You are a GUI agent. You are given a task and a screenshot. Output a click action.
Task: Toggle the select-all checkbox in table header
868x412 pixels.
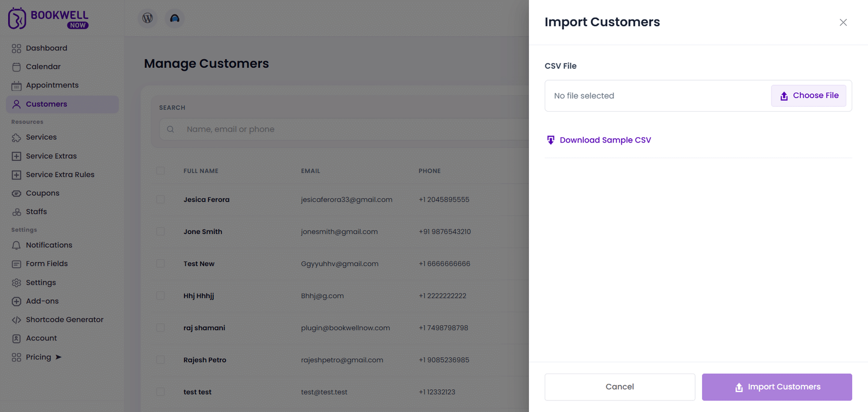[161, 171]
